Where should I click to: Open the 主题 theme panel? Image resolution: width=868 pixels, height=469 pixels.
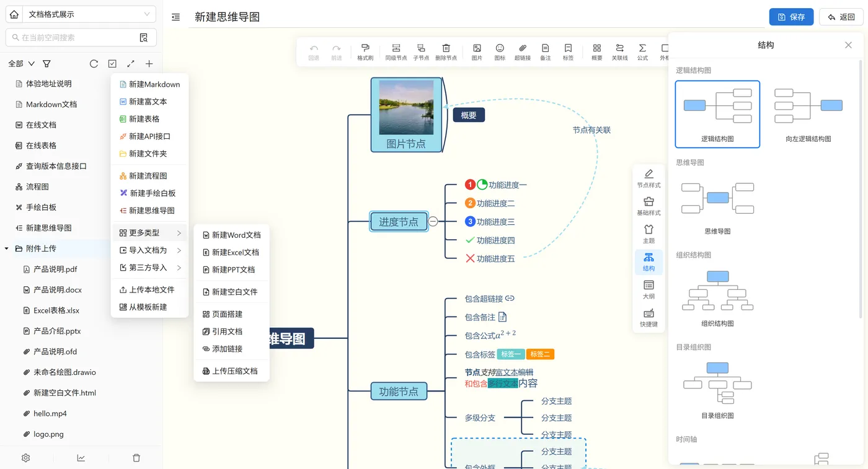649,234
